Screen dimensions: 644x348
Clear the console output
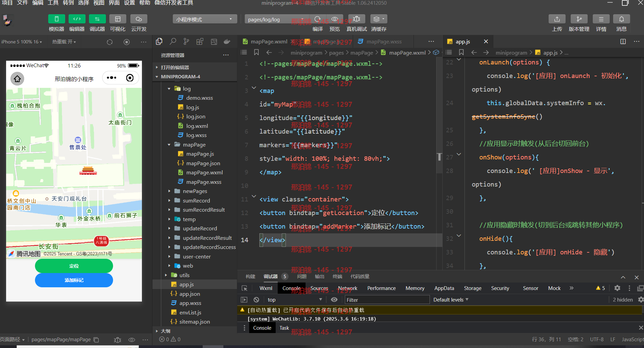coord(256,299)
